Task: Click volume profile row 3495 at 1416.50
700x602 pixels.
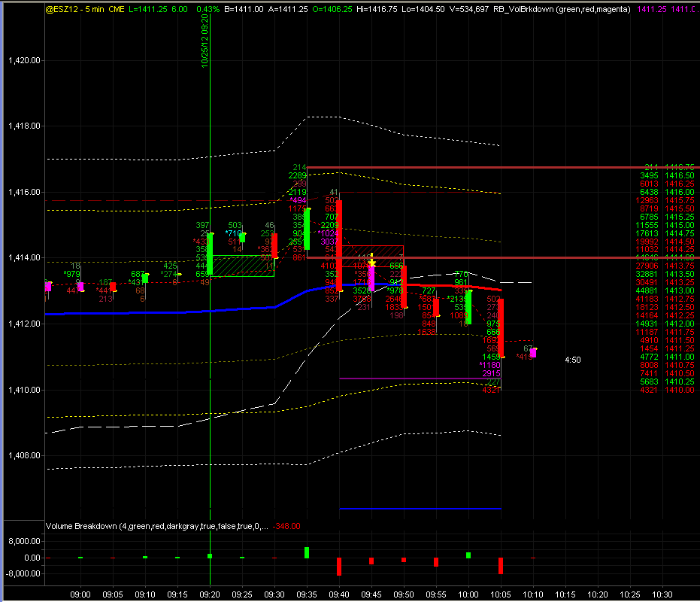Action: pos(667,175)
